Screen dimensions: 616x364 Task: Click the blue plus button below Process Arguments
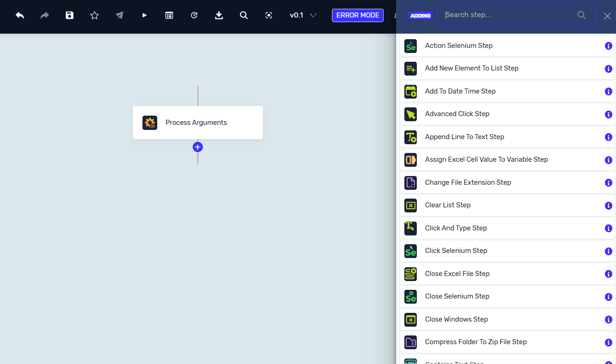[x=198, y=147]
